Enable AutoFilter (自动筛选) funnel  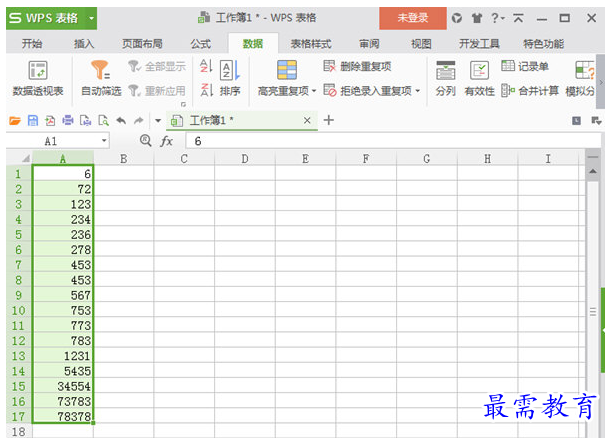coord(101,78)
